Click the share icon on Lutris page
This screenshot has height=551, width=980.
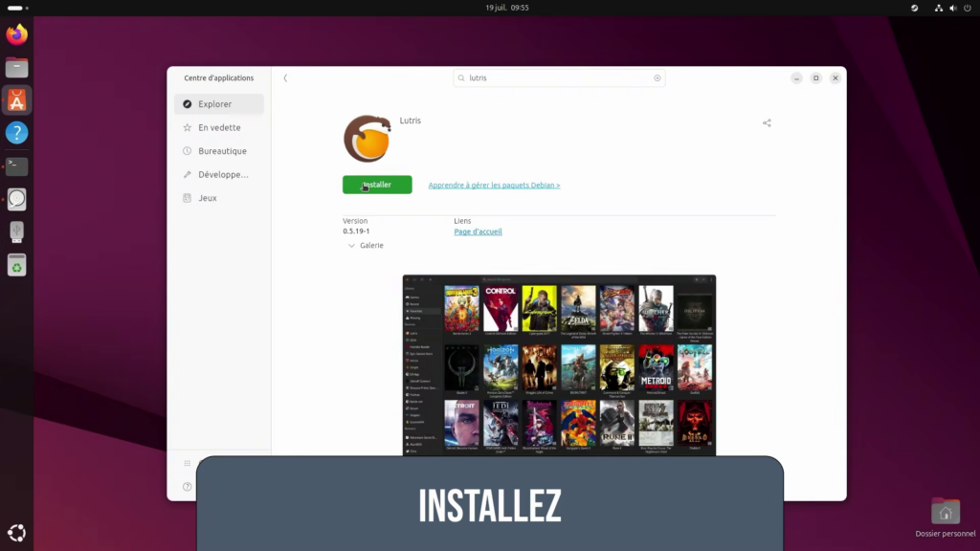(767, 122)
